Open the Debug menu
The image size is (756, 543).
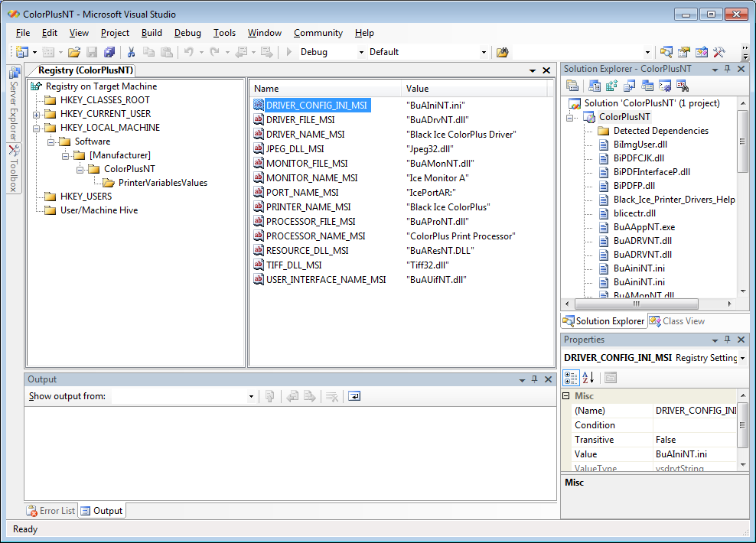(x=187, y=33)
